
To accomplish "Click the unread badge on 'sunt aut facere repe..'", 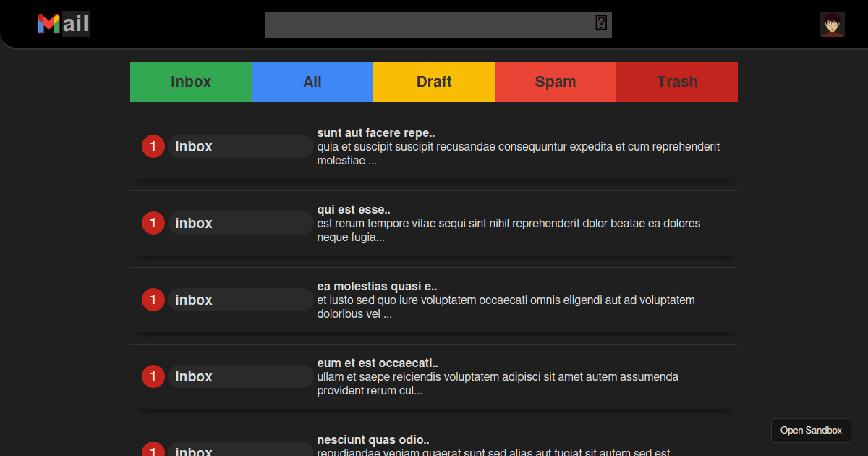I will [153, 146].
